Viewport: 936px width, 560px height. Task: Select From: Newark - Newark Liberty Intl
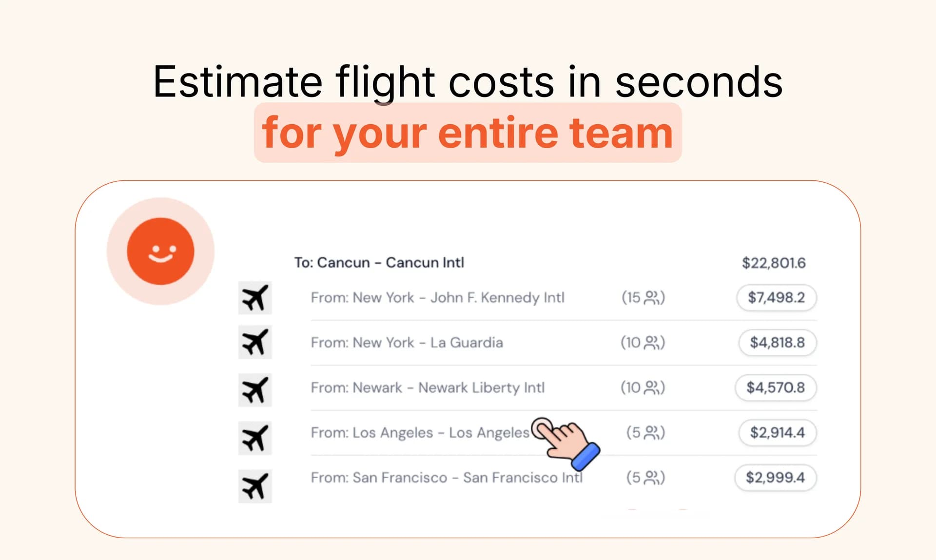tap(428, 388)
